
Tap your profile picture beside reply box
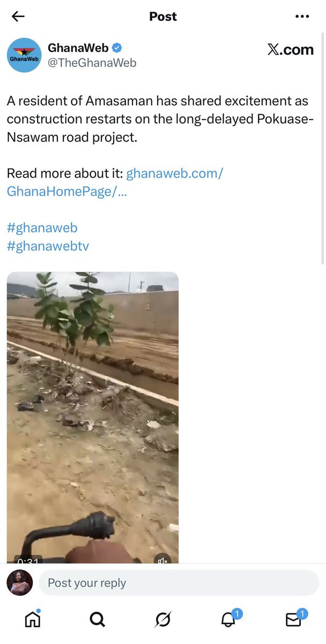tap(20, 583)
